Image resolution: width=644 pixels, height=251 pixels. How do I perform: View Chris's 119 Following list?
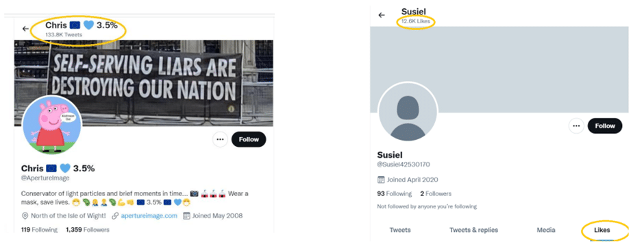tap(39, 230)
